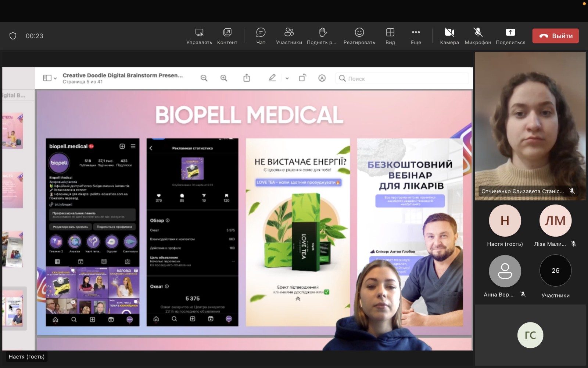Click the Профессиональная панель box
The width and height of the screenshot is (588, 368).
click(93, 215)
